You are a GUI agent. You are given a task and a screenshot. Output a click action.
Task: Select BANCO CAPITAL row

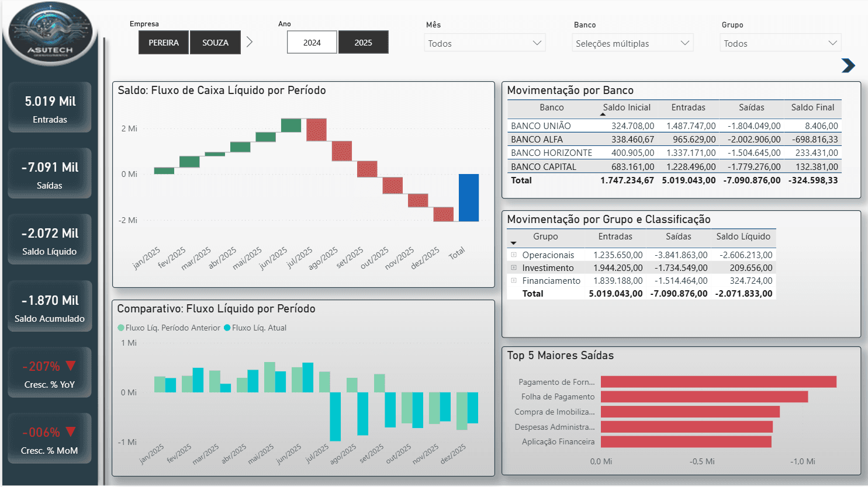(x=675, y=166)
